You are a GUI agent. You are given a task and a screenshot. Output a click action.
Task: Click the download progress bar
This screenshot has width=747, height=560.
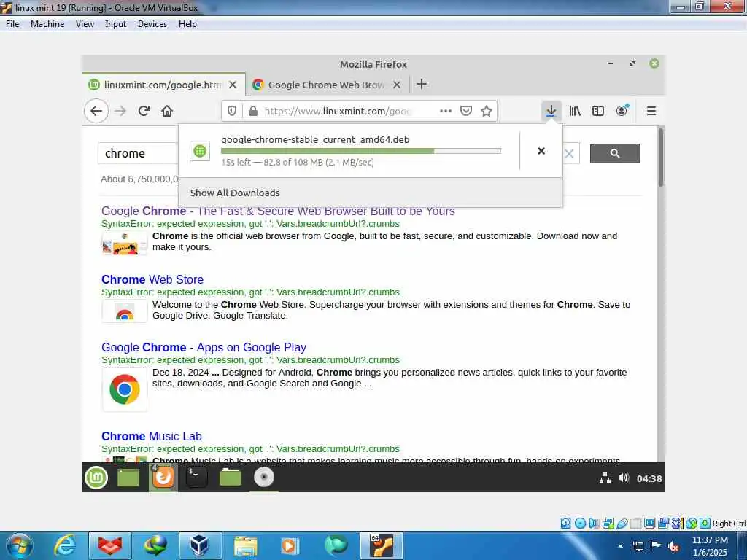tap(360, 151)
